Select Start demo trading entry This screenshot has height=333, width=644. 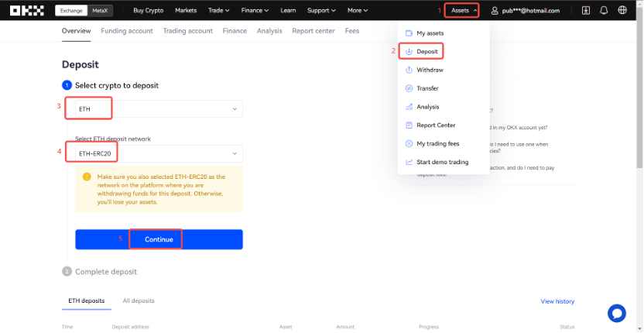coord(444,162)
